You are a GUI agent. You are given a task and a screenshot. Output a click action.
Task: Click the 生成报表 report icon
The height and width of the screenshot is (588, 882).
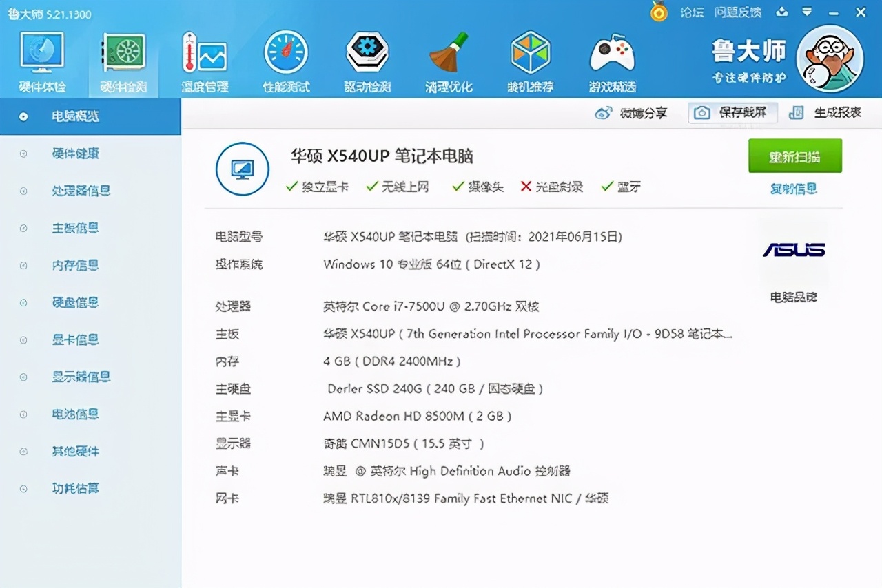pyautogui.click(x=797, y=113)
